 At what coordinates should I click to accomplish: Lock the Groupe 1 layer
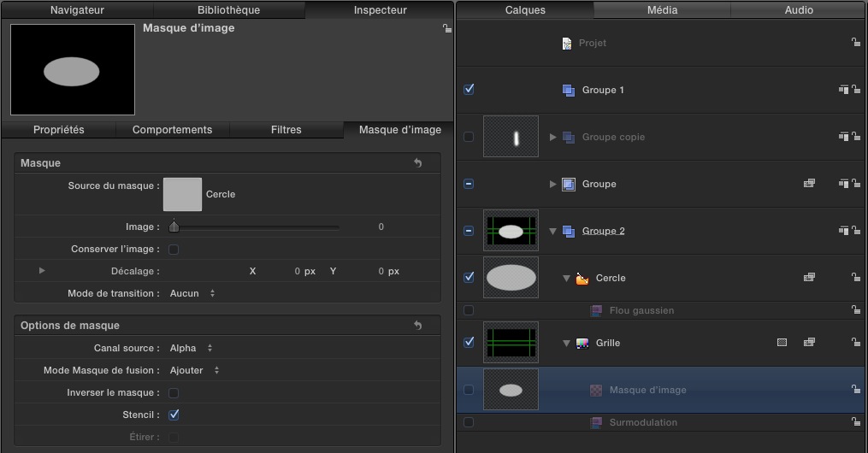[x=856, y=89]
